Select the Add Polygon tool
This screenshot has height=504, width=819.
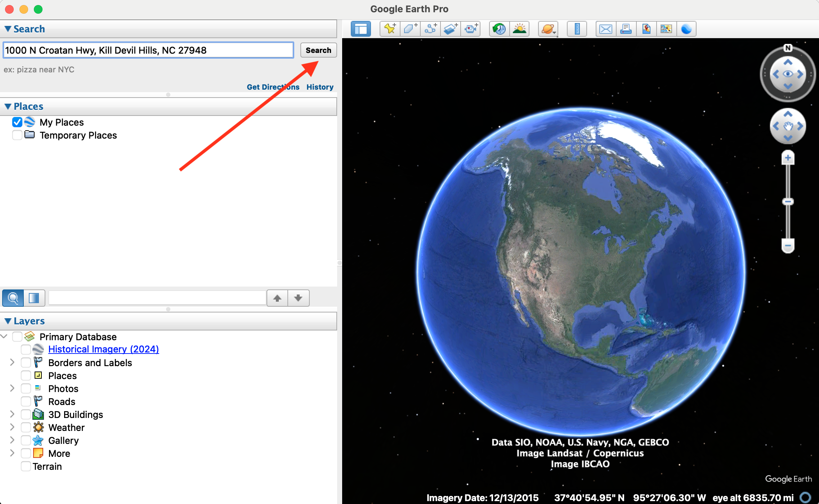tap(410, 29)
